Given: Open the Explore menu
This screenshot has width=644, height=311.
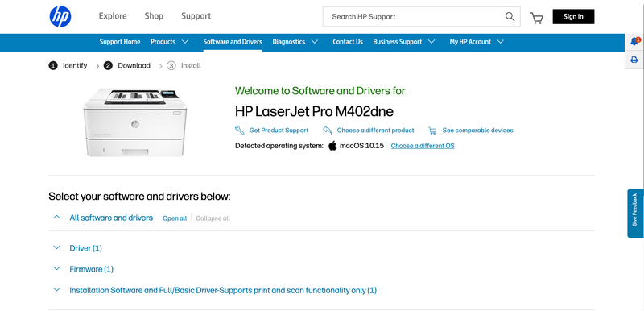Looking at the screenshot, I should (x=113, y=16).
